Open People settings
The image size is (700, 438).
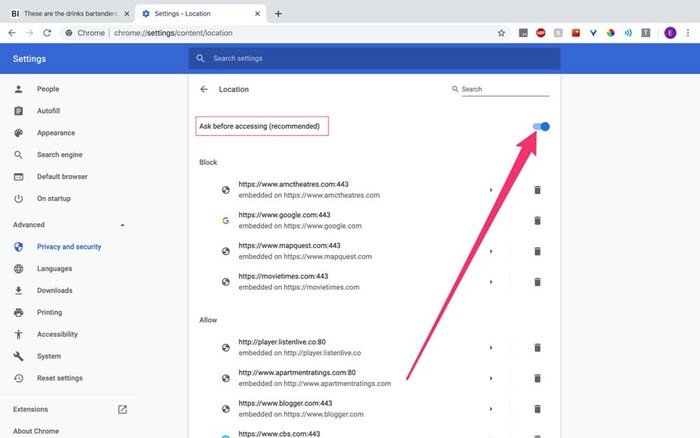click(x=48, y=89)
